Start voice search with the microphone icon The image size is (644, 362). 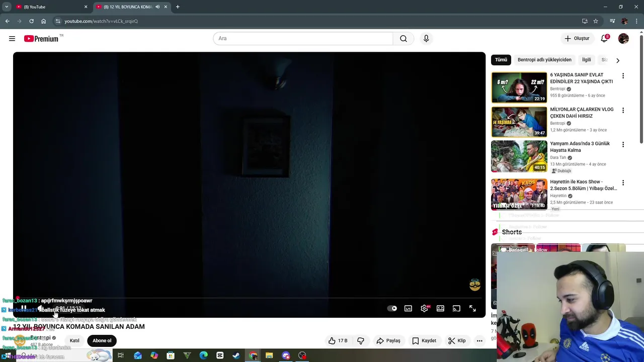426,39
